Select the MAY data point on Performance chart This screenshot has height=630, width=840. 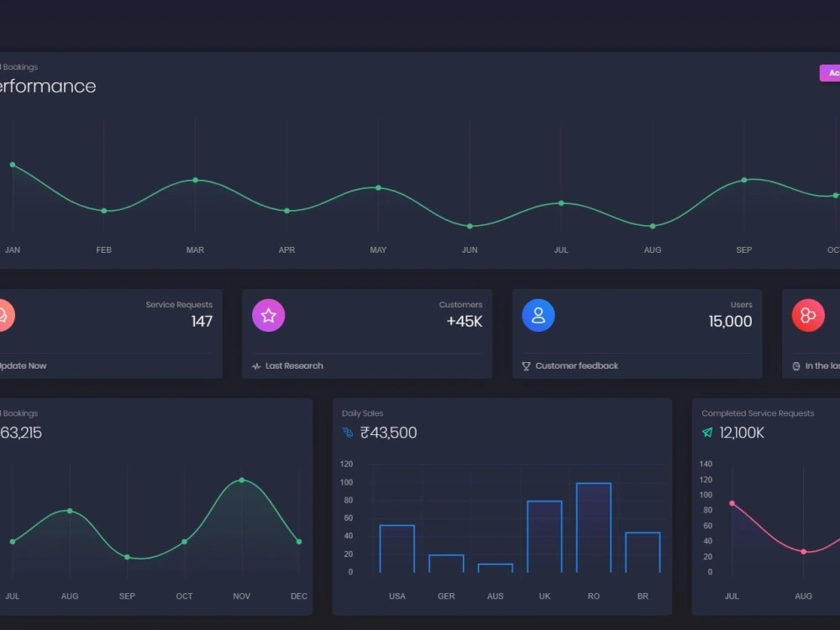pyautogui.click(x=379, y=188)
